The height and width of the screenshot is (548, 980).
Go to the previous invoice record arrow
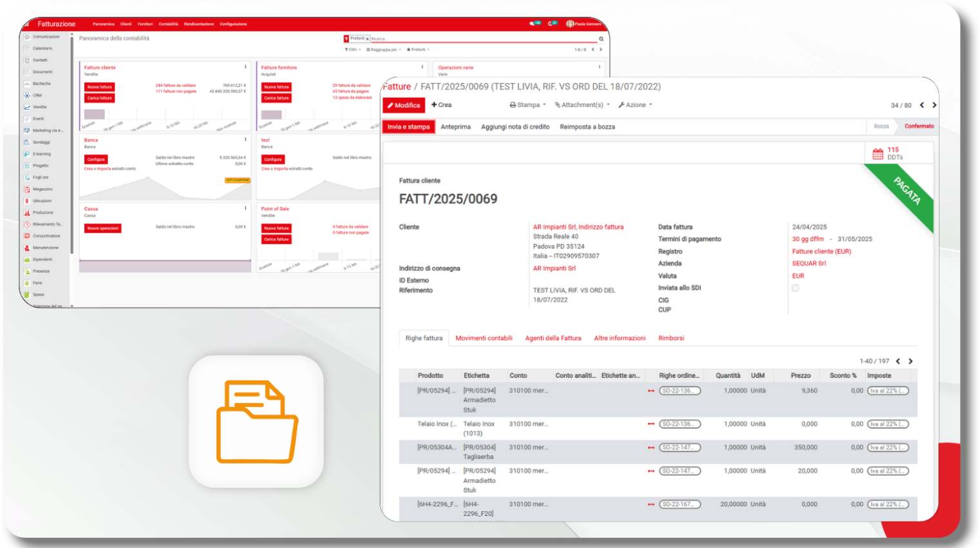pos(921,105)
